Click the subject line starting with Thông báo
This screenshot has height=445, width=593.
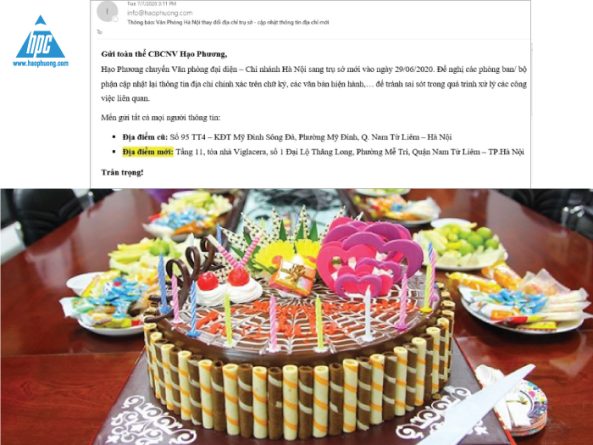coord(228,22)
